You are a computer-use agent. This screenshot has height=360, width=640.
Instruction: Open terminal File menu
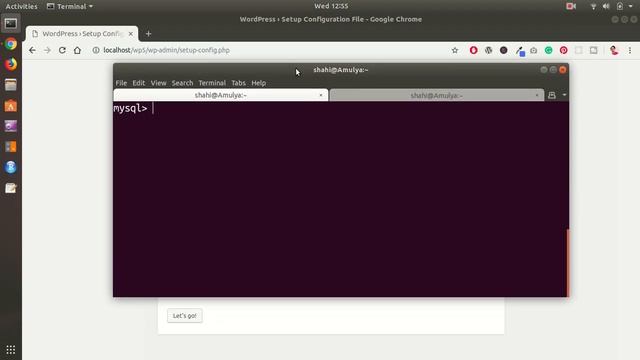[121, 83]
